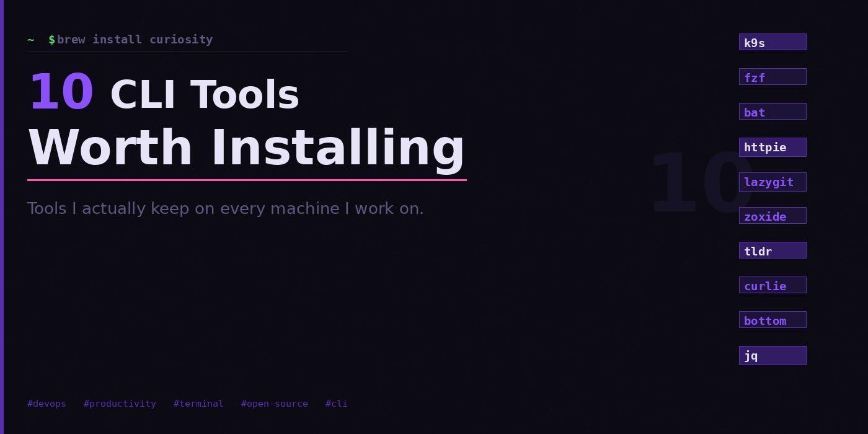This screenshot has width=868, height=434.
Task: Click the subtitle "Tools I actually keep on every machine"
Action: (x=184, y=208)
